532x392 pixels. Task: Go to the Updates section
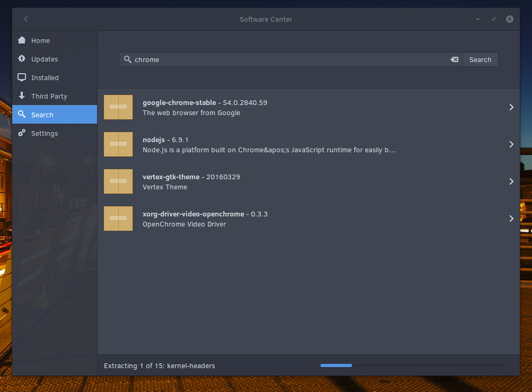(x=55, y=59)
